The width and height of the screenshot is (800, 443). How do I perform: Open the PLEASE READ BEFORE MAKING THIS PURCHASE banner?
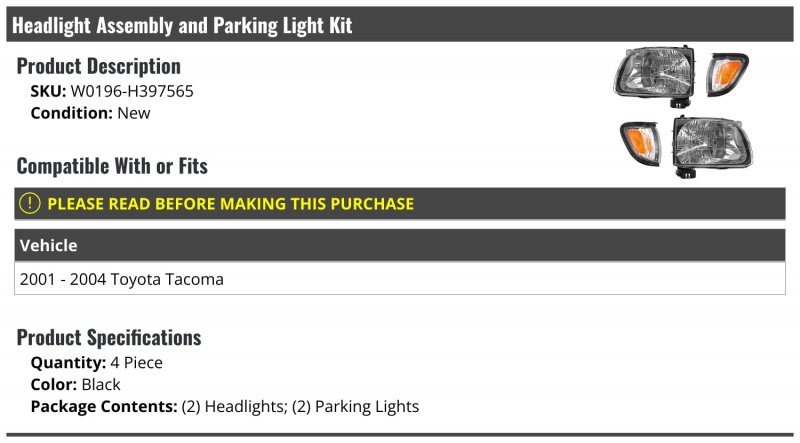[x=400, y=204]
